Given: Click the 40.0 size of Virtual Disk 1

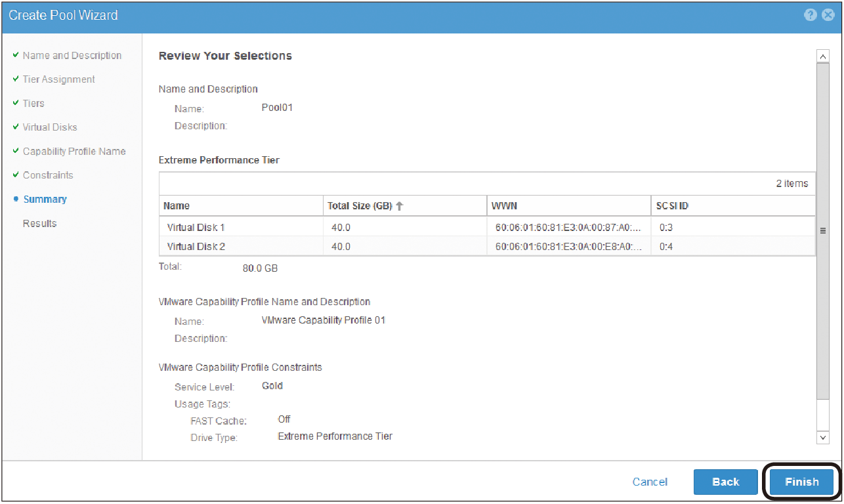Looking at the screenshot, I should coord(341,228).
